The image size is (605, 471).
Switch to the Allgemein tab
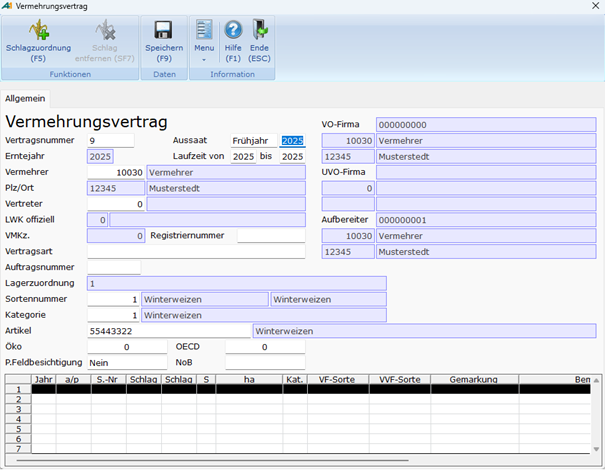[x=25, y=98]
